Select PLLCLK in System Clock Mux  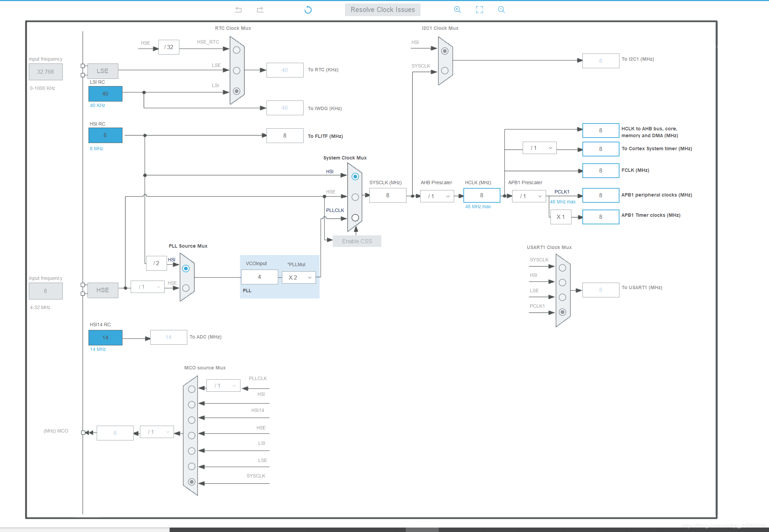coord(355,218)
